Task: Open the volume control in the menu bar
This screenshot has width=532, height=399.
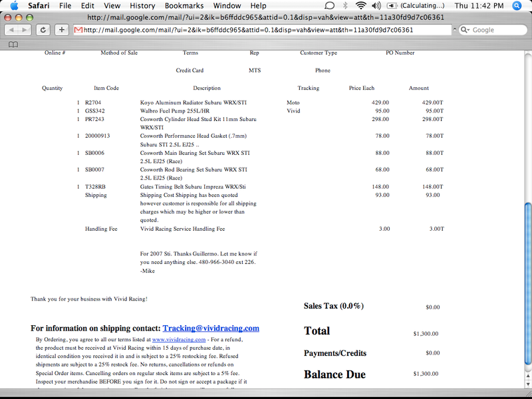Action: click(376, 6)
